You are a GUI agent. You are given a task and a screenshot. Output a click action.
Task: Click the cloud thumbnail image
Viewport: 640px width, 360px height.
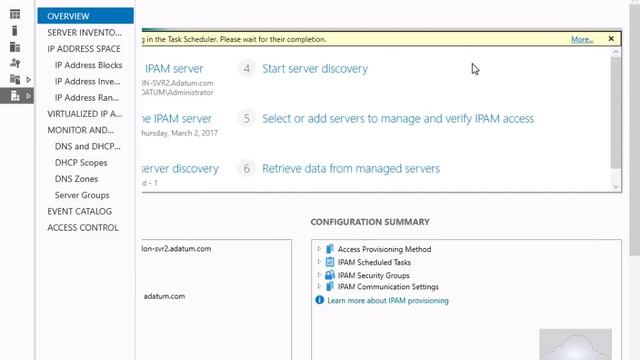(x=576, y=344)
